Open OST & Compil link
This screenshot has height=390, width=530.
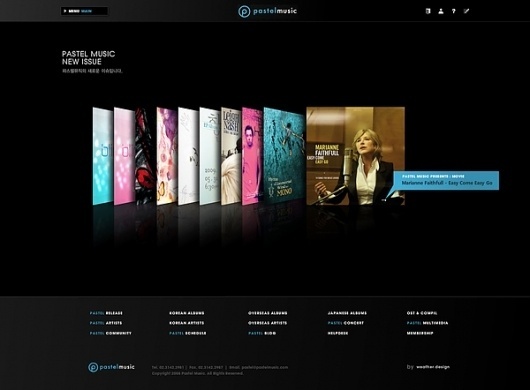pos(422,313)
